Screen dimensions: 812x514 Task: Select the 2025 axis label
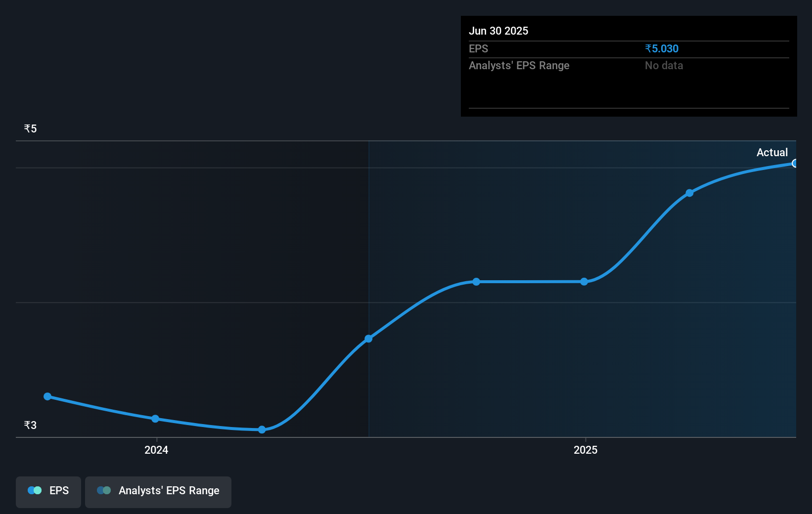coord(586,450)
